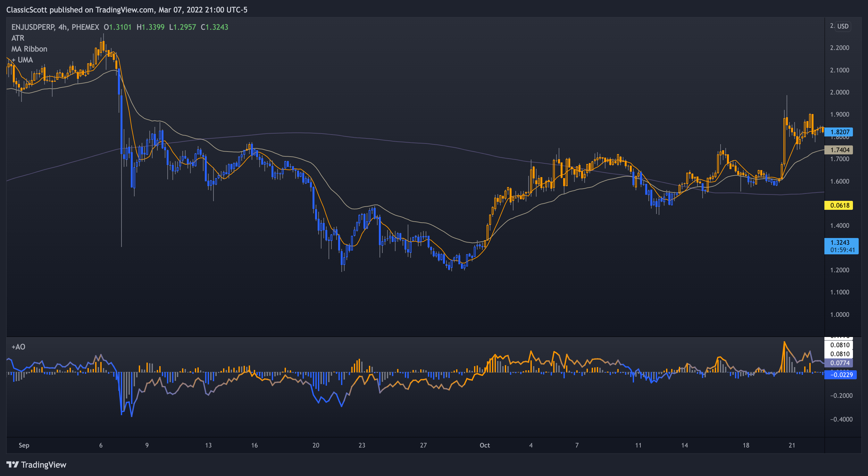
Task: Click the USD currency label button
Action: click(843, 26)
